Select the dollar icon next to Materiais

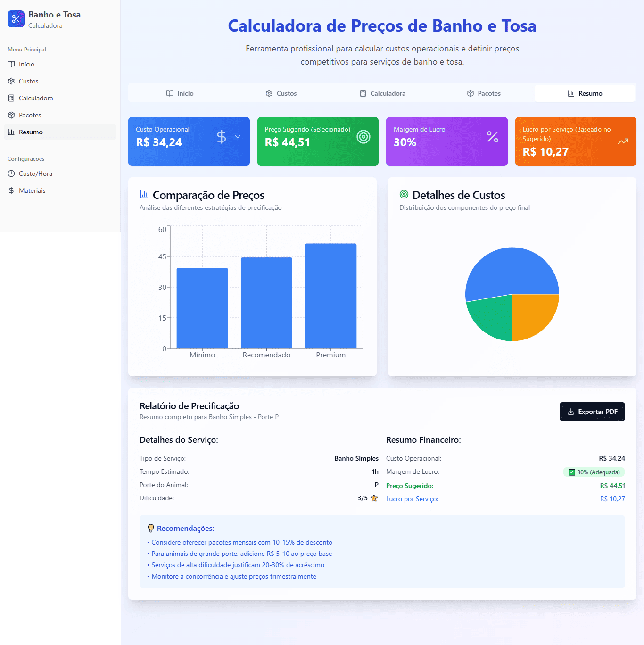11,190
